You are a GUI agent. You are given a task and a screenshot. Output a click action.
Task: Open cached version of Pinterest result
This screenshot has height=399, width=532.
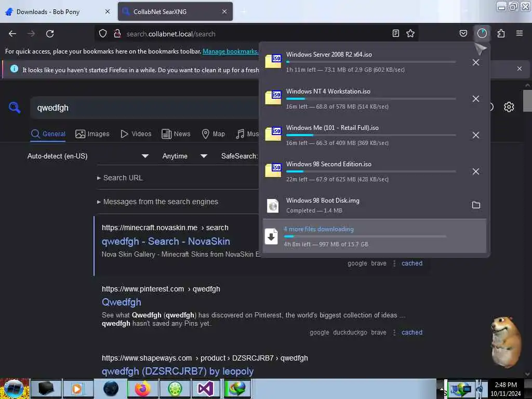pyautogui.click(x=412, y=332)
